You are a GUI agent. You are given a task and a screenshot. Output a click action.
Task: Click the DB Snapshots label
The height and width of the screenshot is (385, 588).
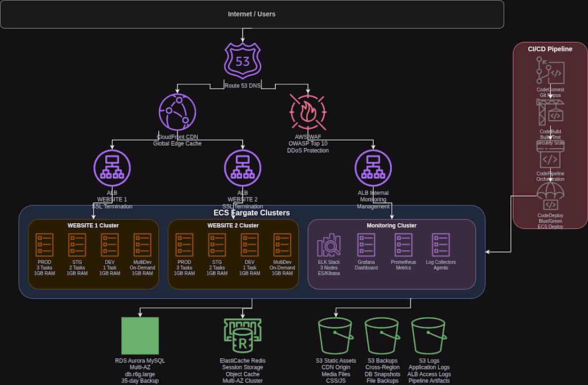(382, 374)
